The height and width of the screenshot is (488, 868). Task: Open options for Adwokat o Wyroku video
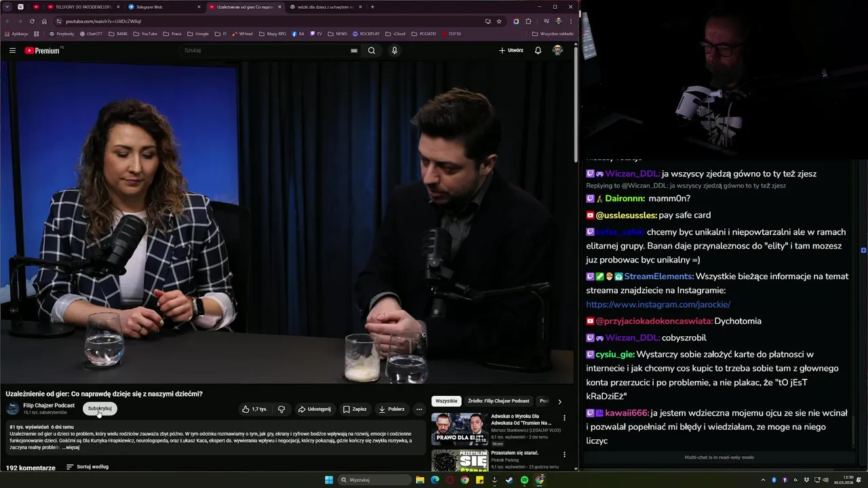point(564,418)
